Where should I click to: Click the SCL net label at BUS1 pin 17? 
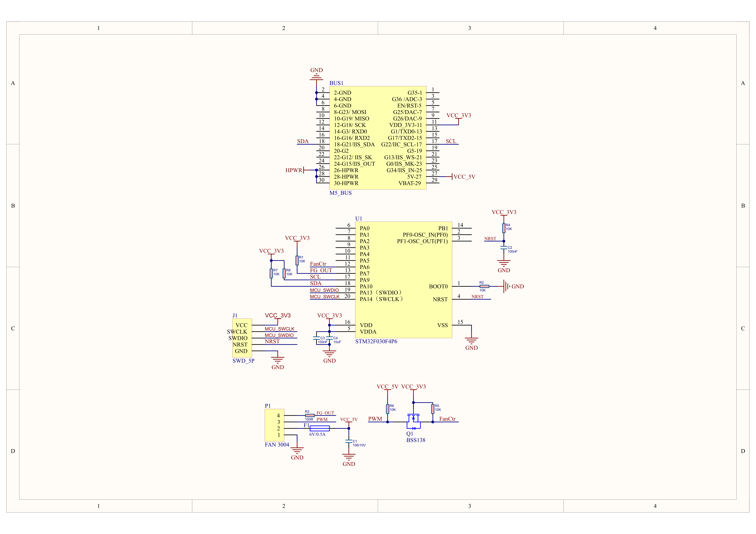451,141
